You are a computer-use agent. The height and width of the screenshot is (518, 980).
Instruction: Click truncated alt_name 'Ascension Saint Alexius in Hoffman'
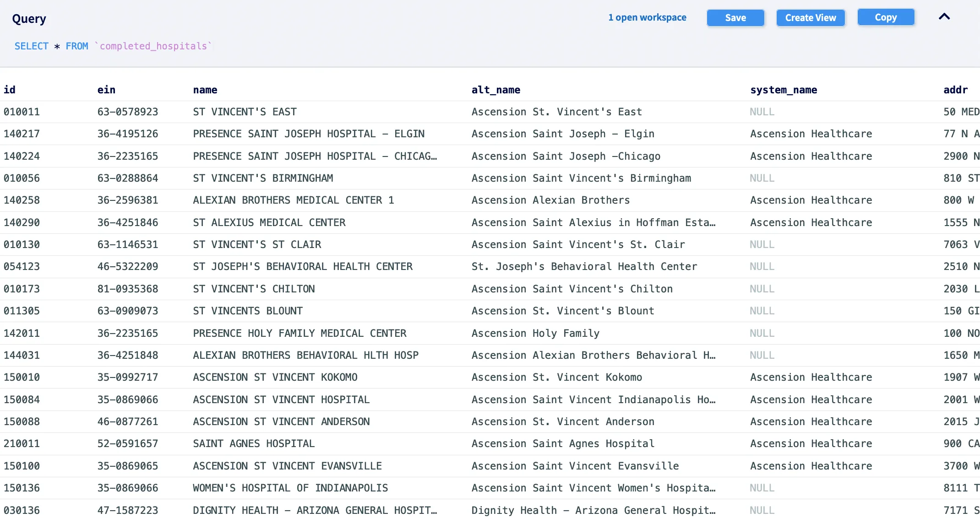tap(593, 222)
